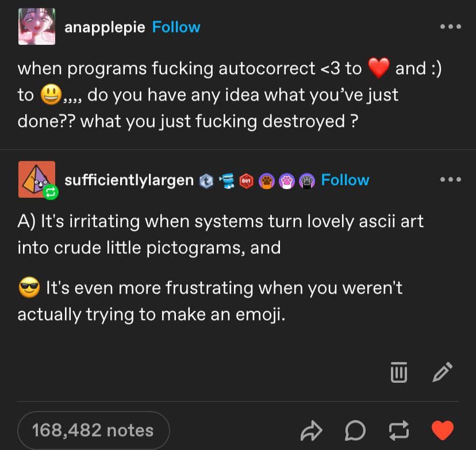Open anapplepie's profile avatar

point(37,26)
